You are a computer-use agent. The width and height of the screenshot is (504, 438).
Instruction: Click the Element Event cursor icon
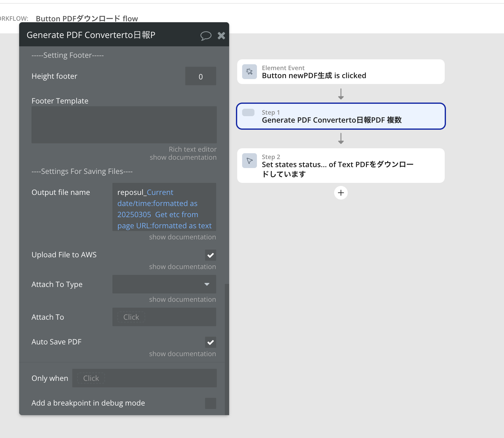[x=249, y=72]
